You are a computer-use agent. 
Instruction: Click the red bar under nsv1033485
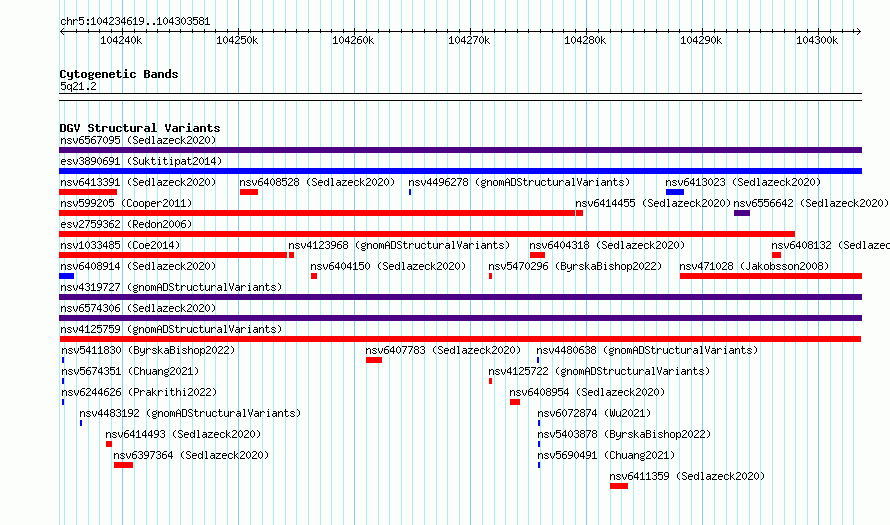tap(173, 255)
